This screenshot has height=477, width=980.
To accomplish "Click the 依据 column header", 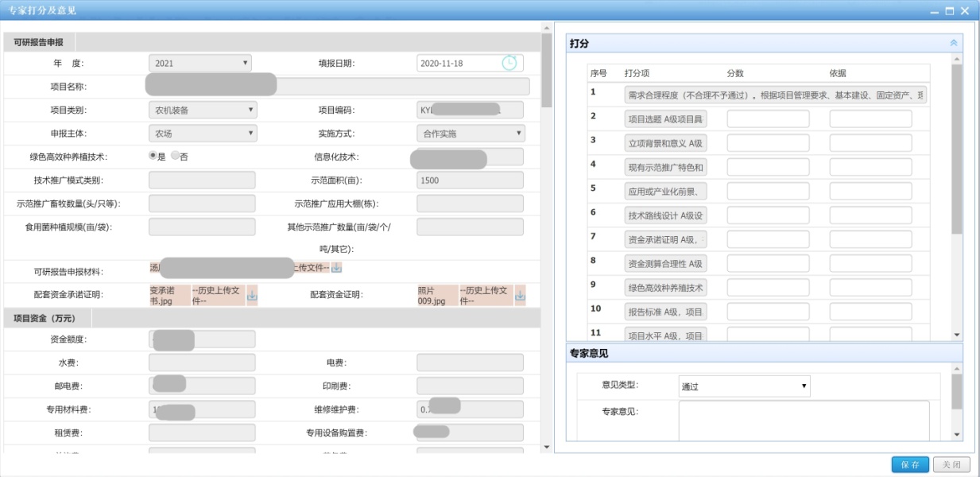I will [x=838, y=73].
